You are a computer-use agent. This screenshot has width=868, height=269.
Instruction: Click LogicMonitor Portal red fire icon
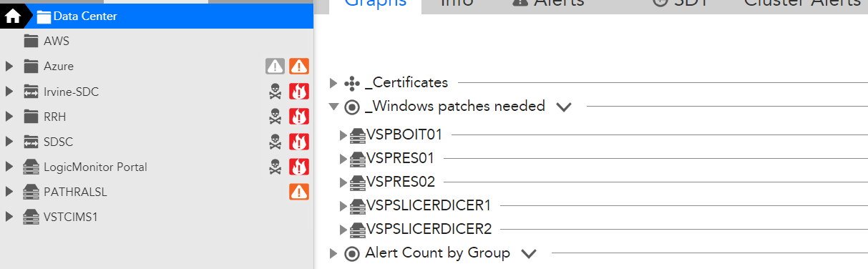[298, 167]
